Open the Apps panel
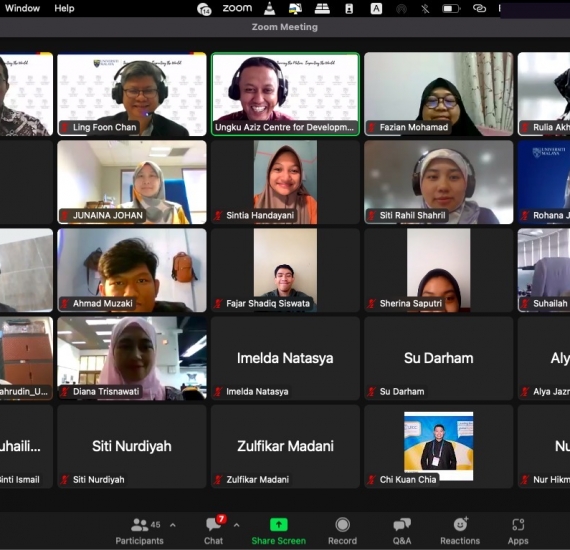This screenshot has width=570, height=550. 518,531
